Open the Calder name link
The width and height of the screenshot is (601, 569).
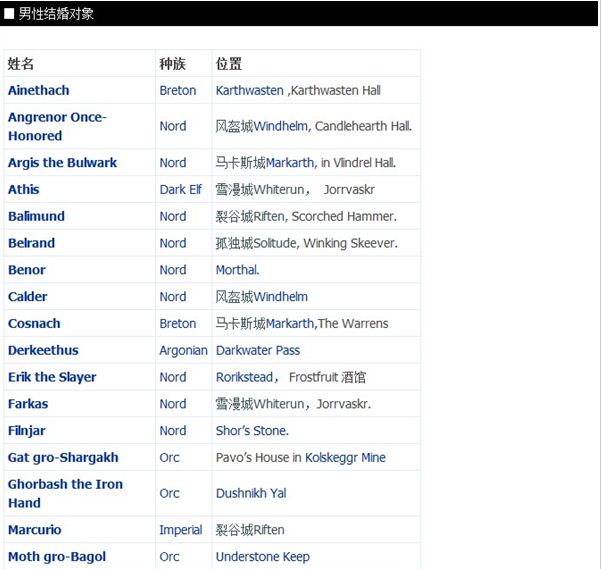28,297
